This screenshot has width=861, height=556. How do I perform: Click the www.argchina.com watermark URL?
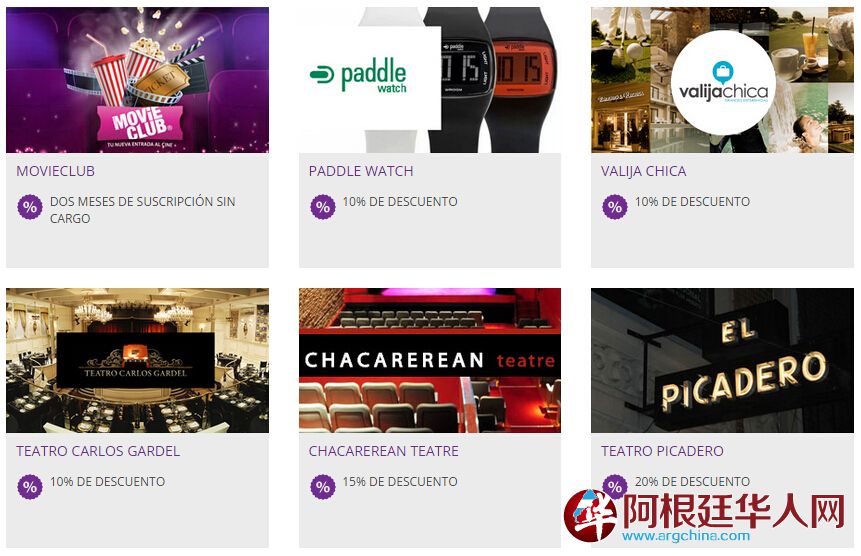coord(686,536)
